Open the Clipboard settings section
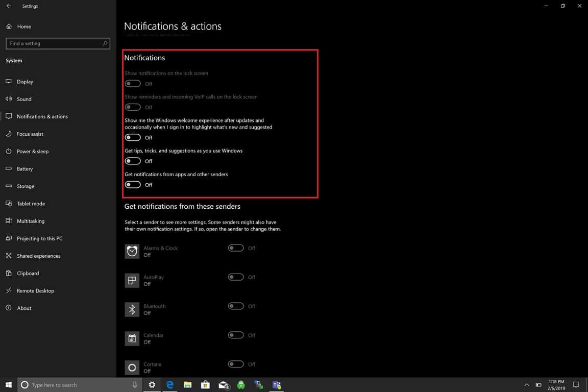This screenshot has height=392, width=588. pyautogui.click(x=28, y=274)
